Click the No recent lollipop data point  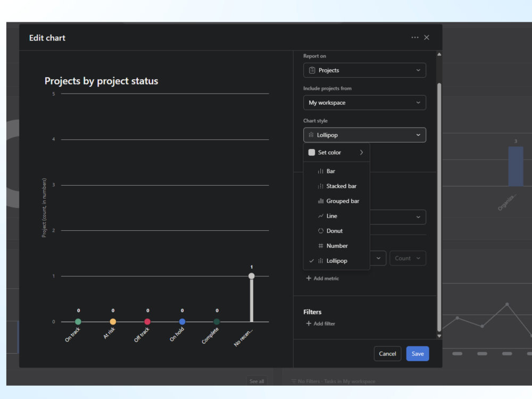coord(252,276)
